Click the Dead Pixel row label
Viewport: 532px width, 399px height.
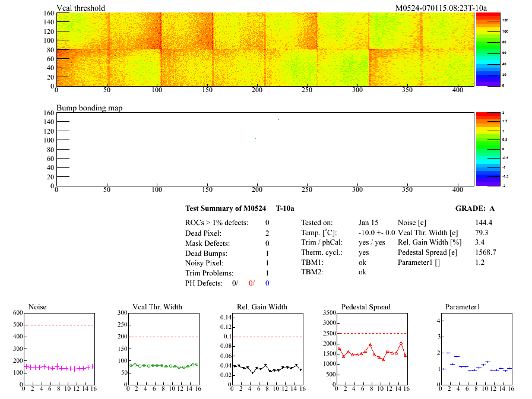tap(204, 233)
